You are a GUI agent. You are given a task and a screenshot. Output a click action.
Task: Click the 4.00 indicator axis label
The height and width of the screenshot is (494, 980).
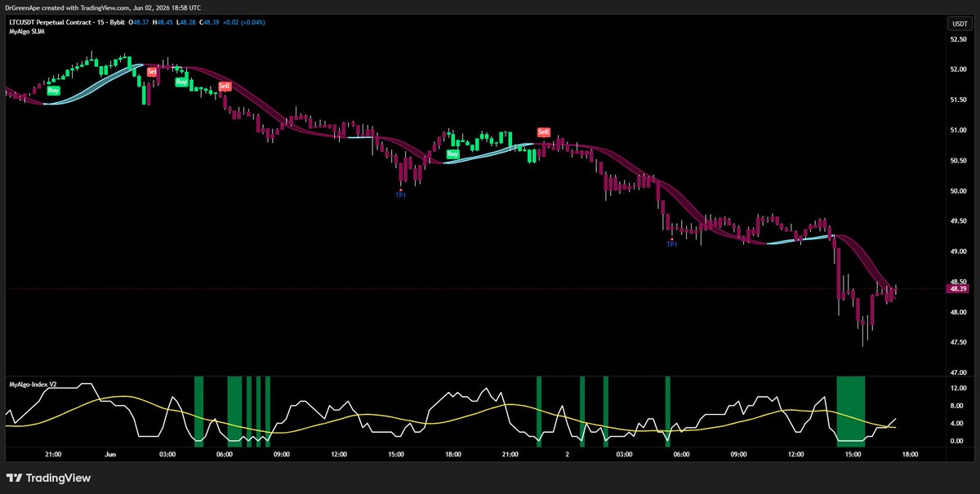[959, 424]
